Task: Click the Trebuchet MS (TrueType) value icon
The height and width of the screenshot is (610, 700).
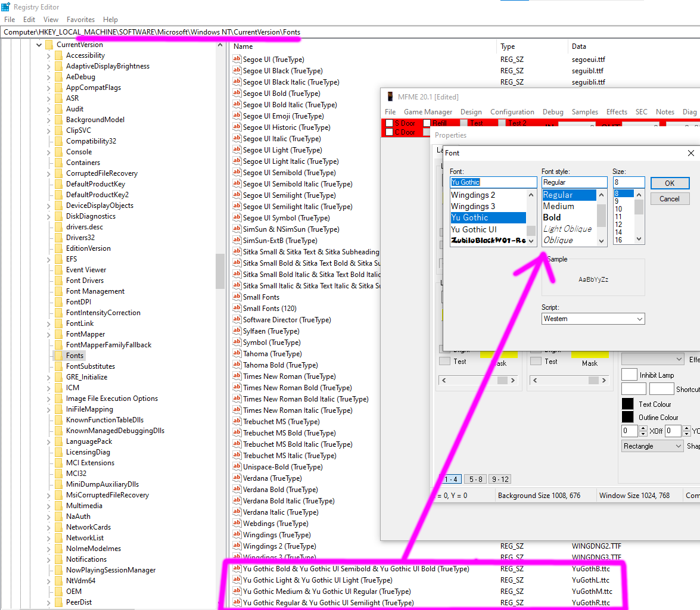Action: coord(237,421)
